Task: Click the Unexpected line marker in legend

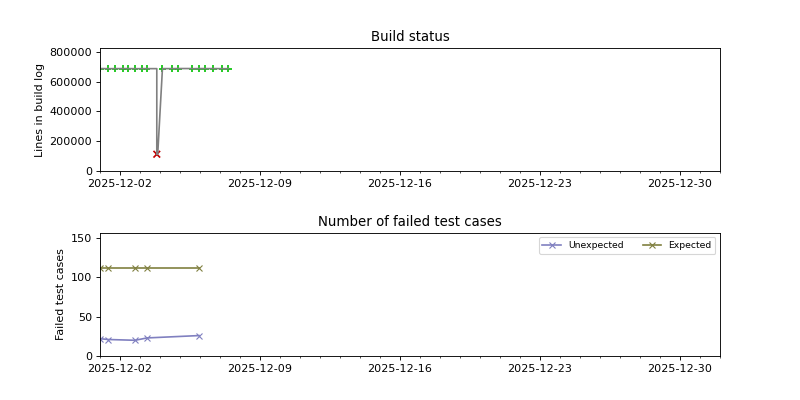Action: 552,245
